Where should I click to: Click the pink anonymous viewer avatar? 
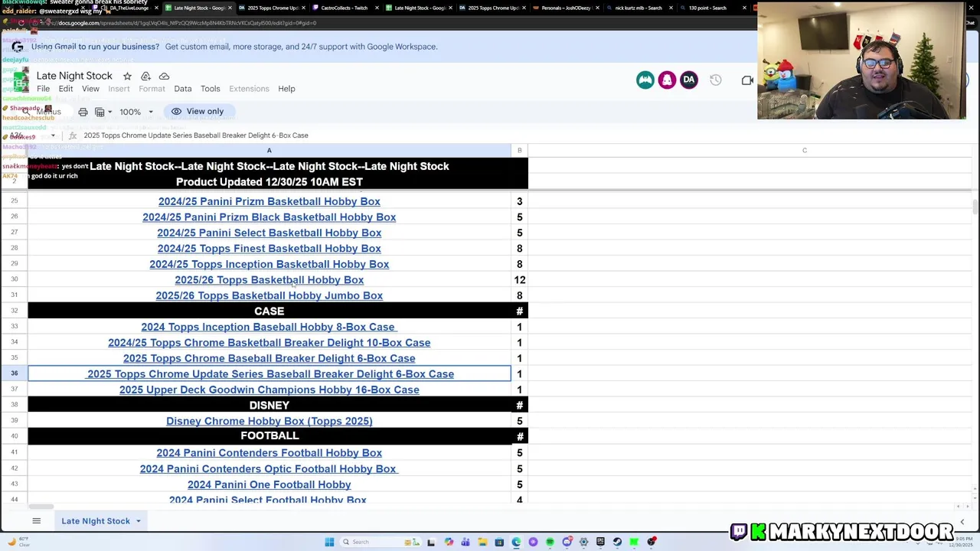[667, 80]
